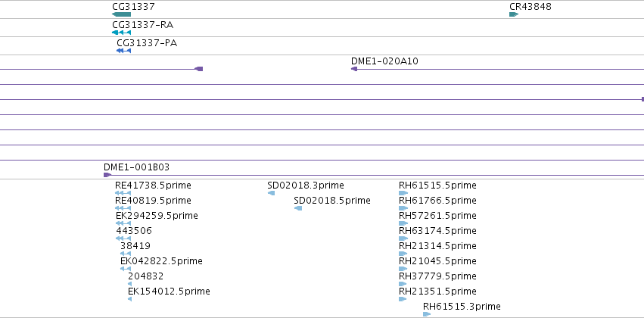Select the CG31337-PA protein arrows

pos(123,51)
